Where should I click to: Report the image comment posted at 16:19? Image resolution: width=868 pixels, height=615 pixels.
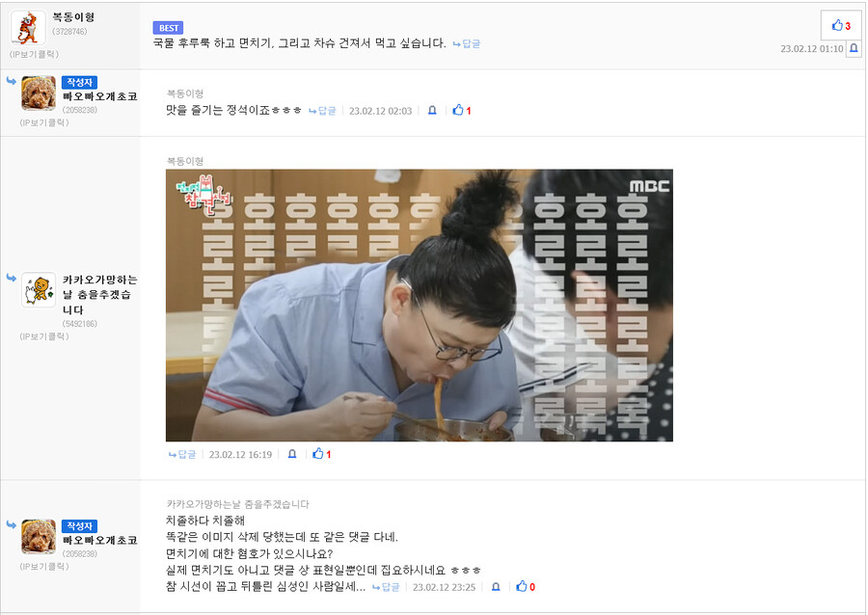pyautogui.click(x=292, y=454)
